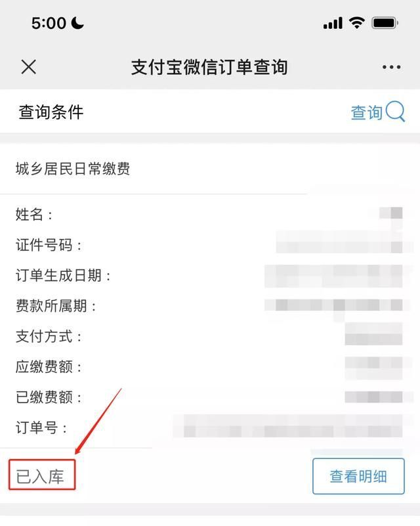Tap the 支付宝微信订单查询 page title

pyautogui.click(x=209, y=67)
